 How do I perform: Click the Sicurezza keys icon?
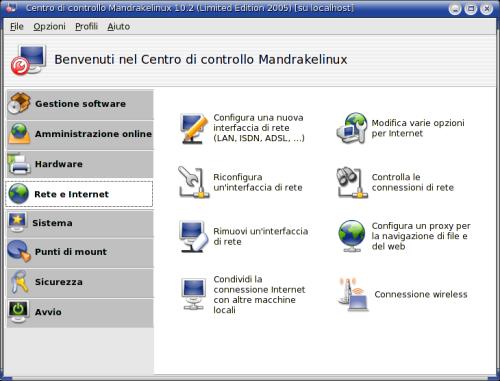click(x=19, y=282)
